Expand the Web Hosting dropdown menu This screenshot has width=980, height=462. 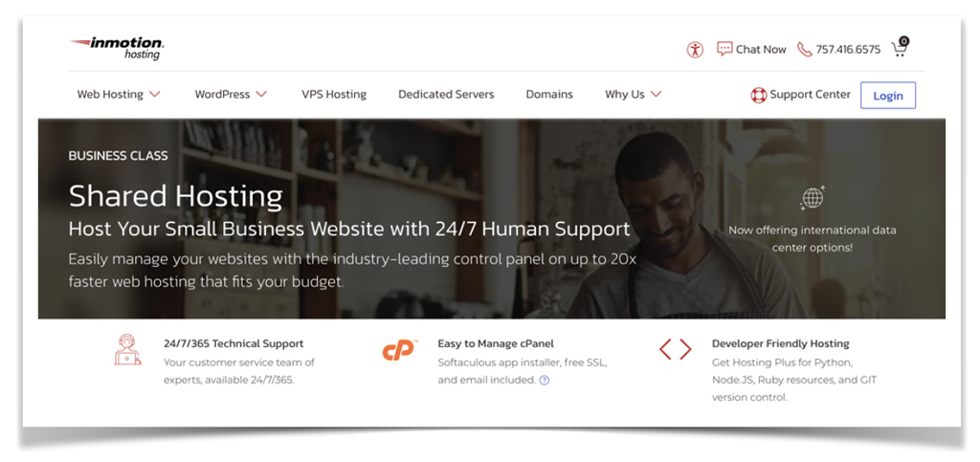tap(119, 95)
